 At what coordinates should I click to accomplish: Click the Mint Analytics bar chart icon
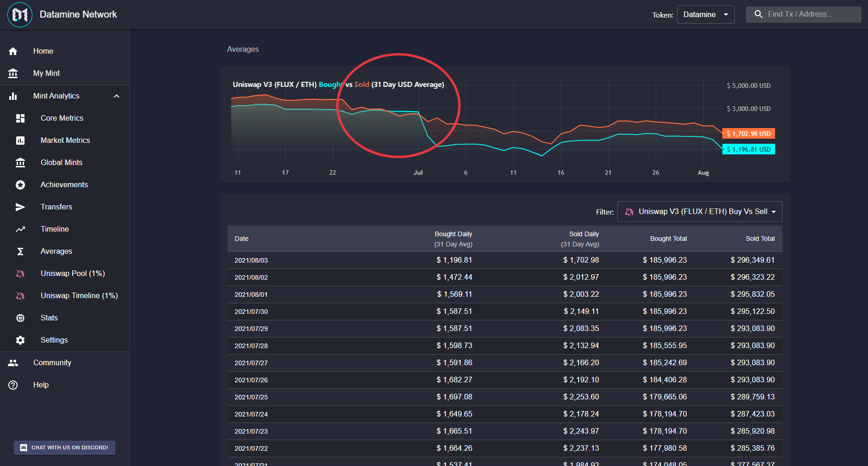pos(13,96)
